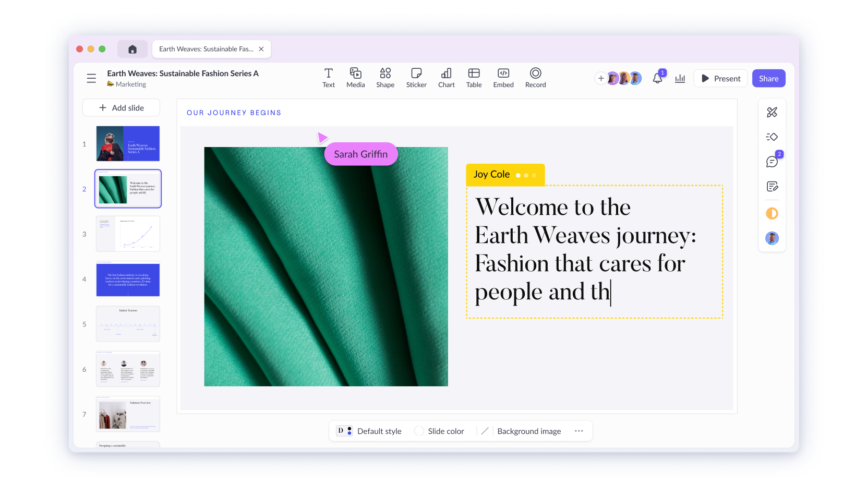
Task: Choose Background image option
Action: (529, 431)
